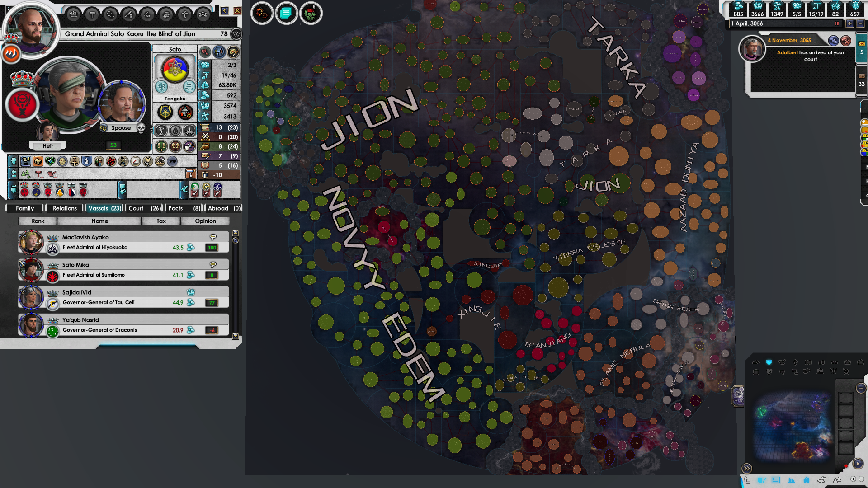This screenshot has height=488, width=868.
Task: Open the side tab showing 33 messages
Action: 861,80
